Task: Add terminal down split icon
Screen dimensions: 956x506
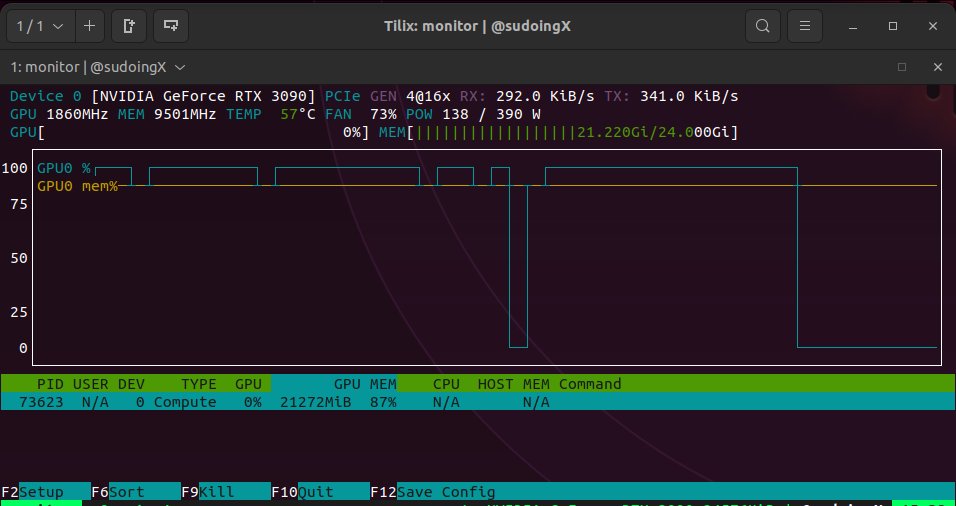Action: [171, 26]
